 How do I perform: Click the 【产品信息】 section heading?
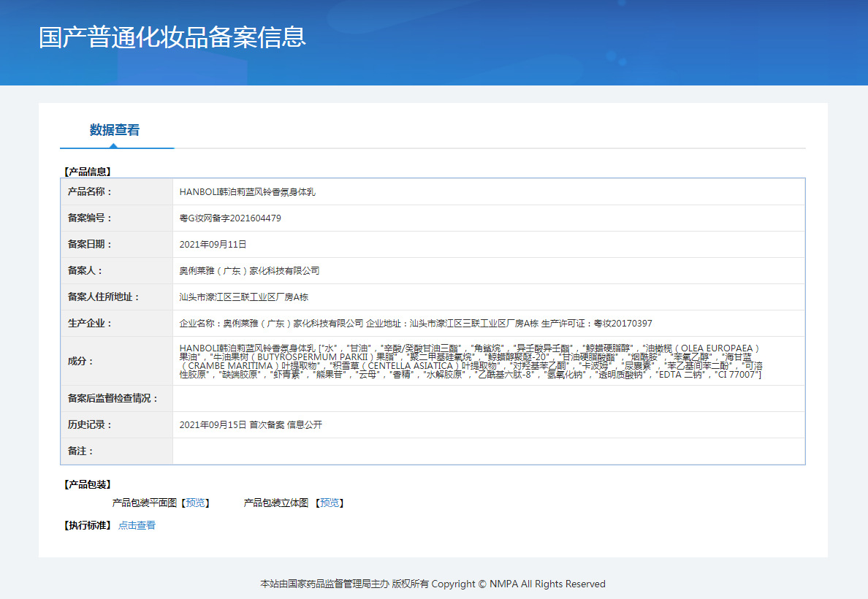pos(88,172)
